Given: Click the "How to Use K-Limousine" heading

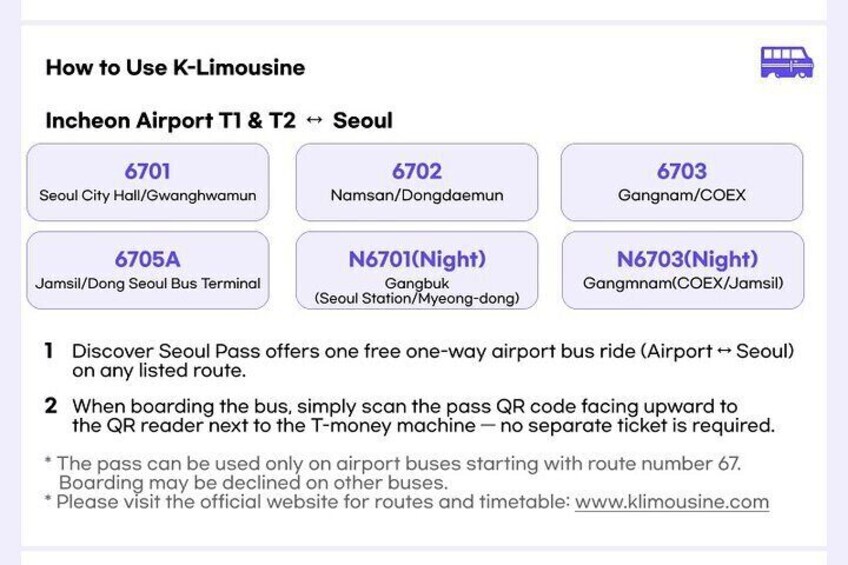Looking at the screenshot, I should (175, 68).
